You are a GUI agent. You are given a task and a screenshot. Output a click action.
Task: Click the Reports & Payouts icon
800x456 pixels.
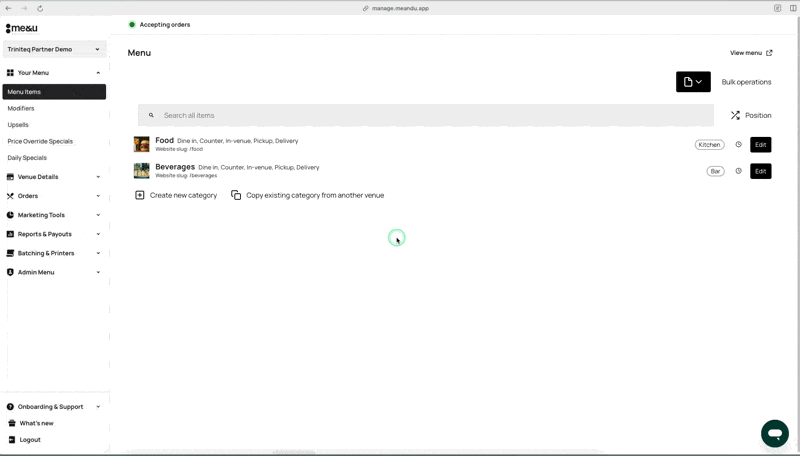tap(10, 234)
